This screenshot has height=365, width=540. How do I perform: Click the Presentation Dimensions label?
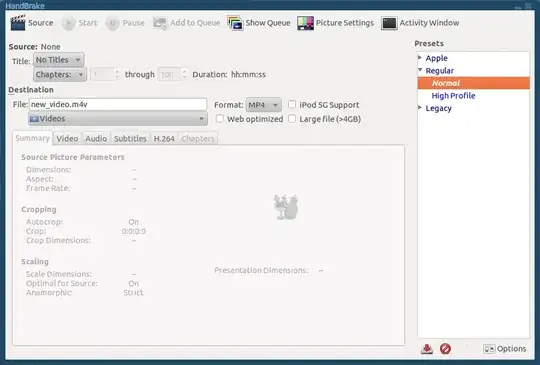coord(261,270)
